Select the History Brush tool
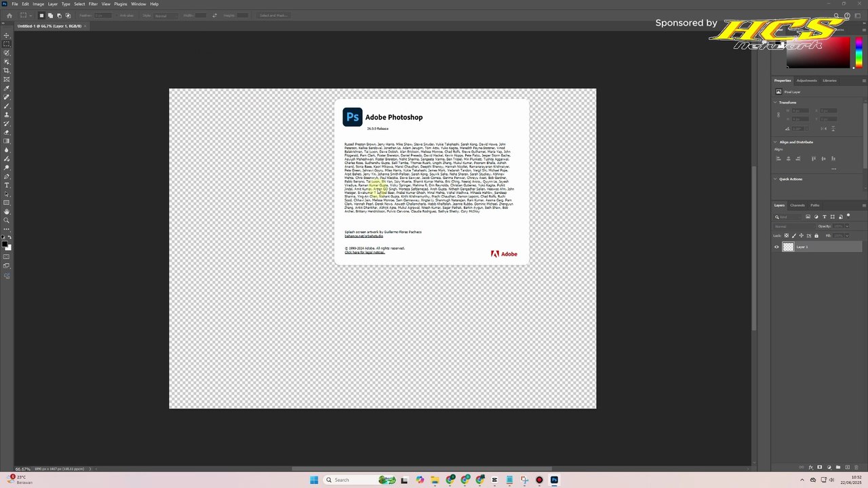The image size is (868, 488). click(x=7, y=123)
